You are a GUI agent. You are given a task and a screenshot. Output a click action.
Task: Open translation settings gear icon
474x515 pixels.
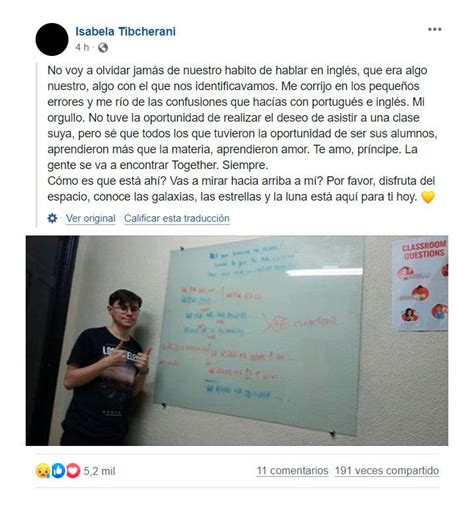click(x=52, y=218)
